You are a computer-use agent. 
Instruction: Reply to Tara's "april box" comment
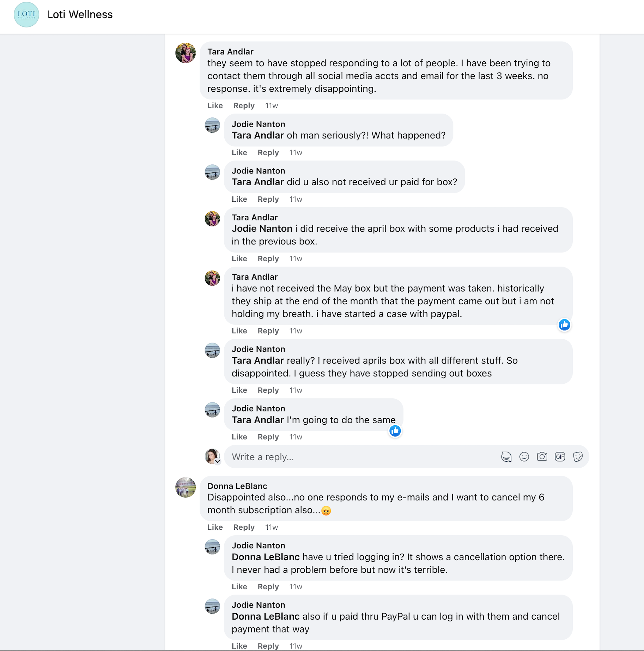[268, 258]
